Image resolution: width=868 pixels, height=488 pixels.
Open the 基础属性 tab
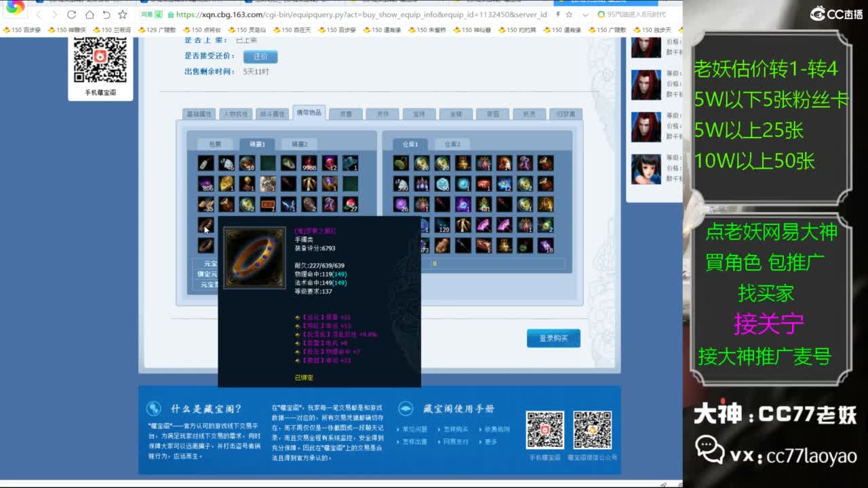pos(199,114)
